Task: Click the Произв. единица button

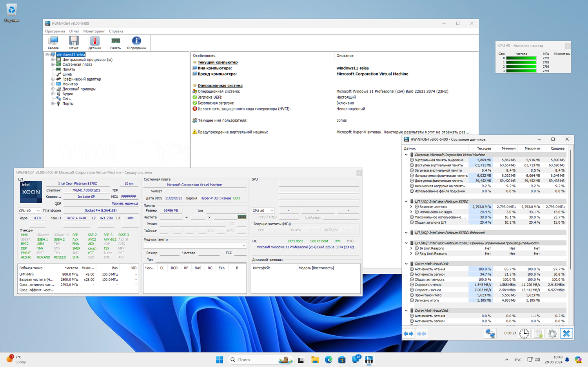Action: pyautogui.click(x=124, y=204)
